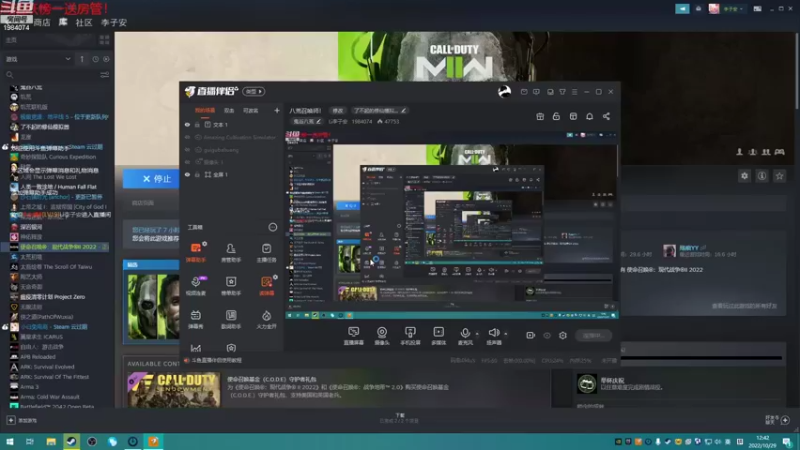The width and height of the screenshot is (800, 450).
Task: Click the speaker icon in stream controls
Action: point(493,333)
